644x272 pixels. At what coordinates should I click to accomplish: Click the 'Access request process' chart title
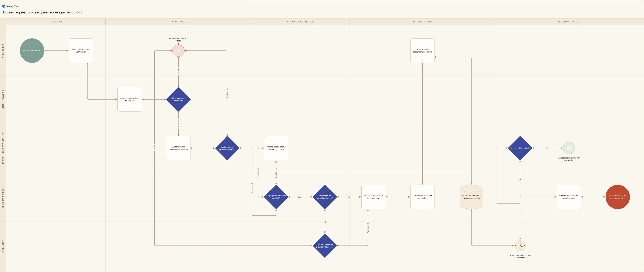point(42,12)
